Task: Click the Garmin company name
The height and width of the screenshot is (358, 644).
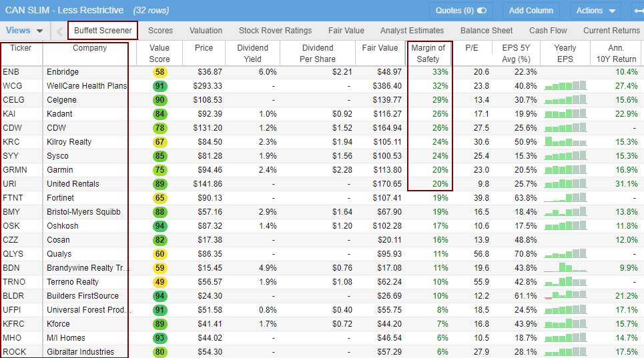Action: (59, 170)
